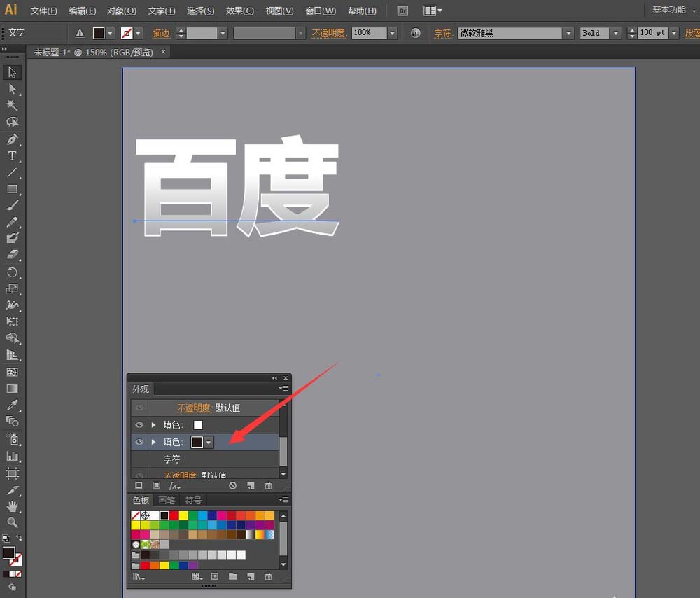Select the Column Graph tool
This screenshot has width=700, height=598.
click(12, 456)
